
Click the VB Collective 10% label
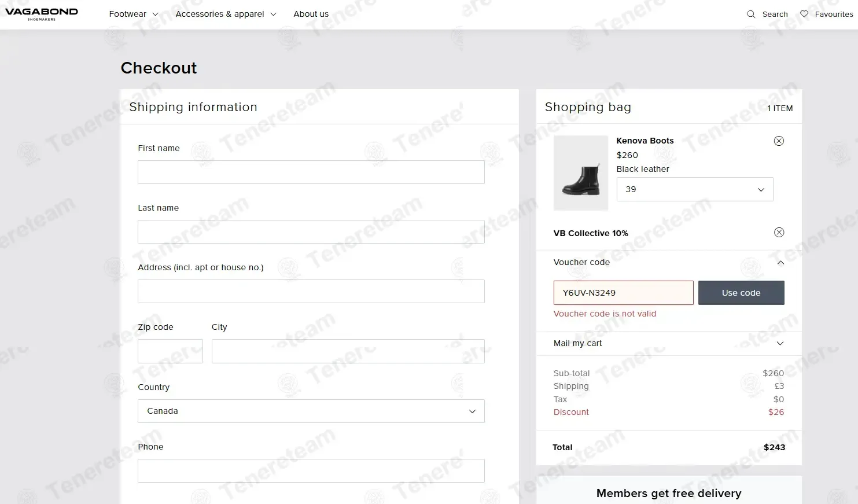(x=591, y=233)
